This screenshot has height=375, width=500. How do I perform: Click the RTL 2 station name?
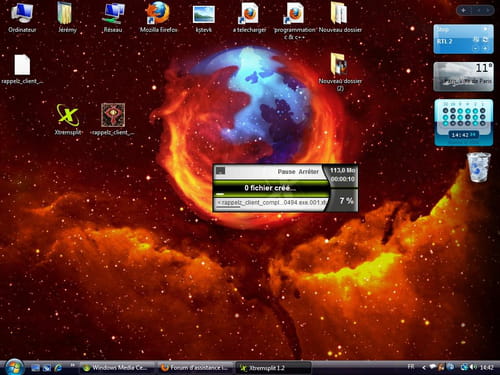[445, 41]
